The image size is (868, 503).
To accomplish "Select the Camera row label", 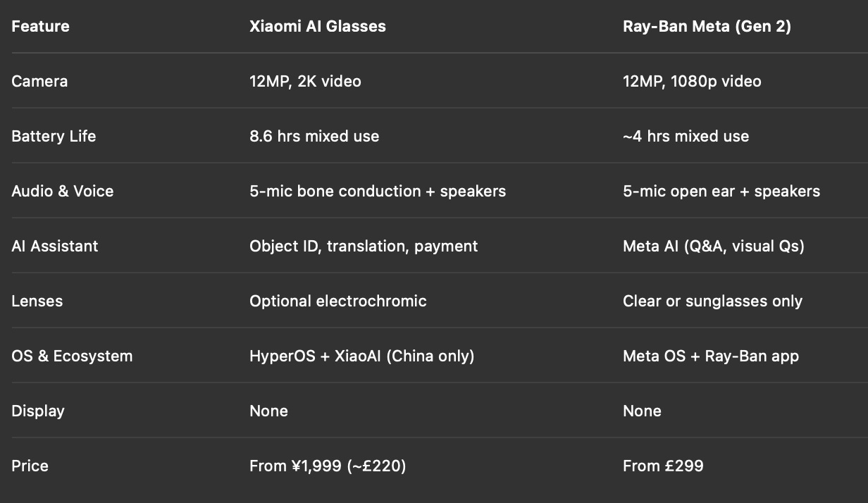I will pos(39,82).
